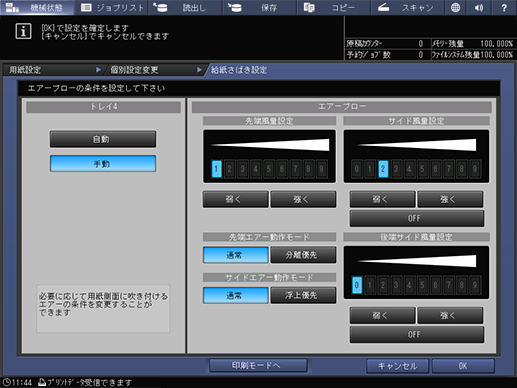
Task: Click the トレイ4 header label
Action: [103, 107]
